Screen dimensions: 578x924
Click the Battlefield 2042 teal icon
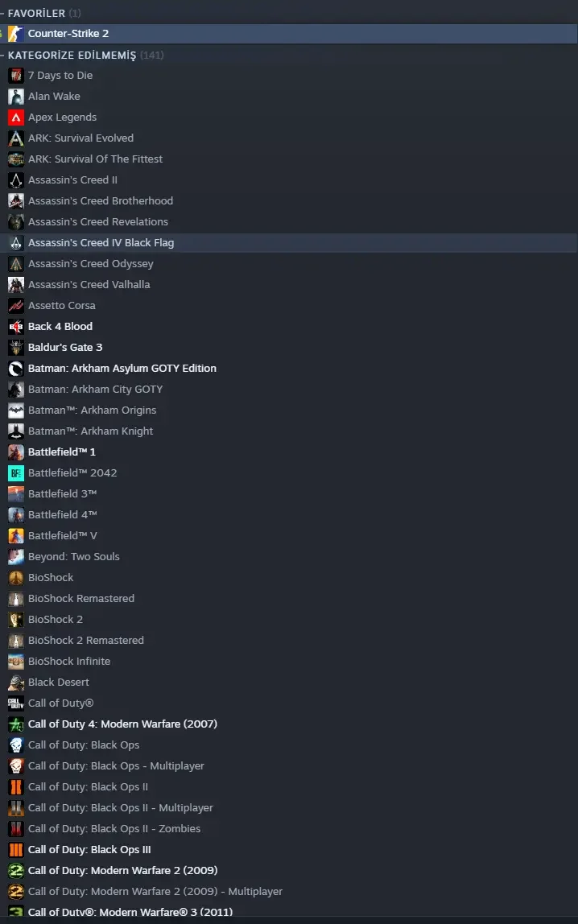coord(16,472)
